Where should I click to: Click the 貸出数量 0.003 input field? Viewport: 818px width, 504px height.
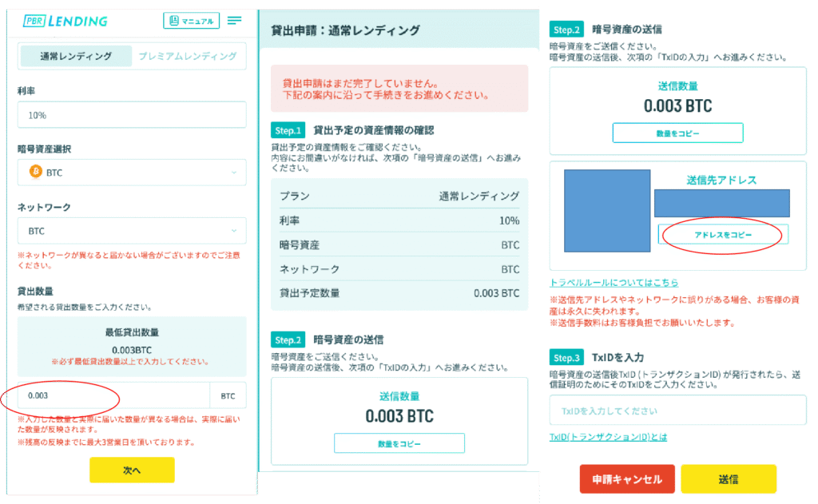pos(113,395)
